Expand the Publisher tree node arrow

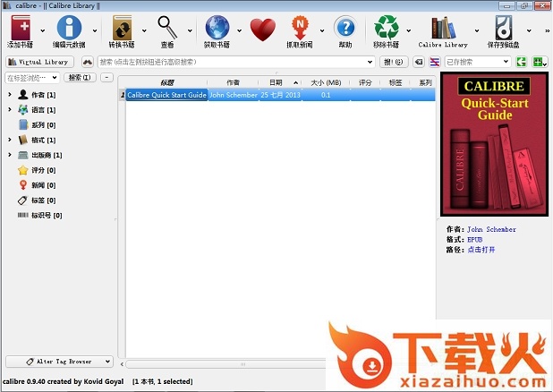[x=10, y=155]
